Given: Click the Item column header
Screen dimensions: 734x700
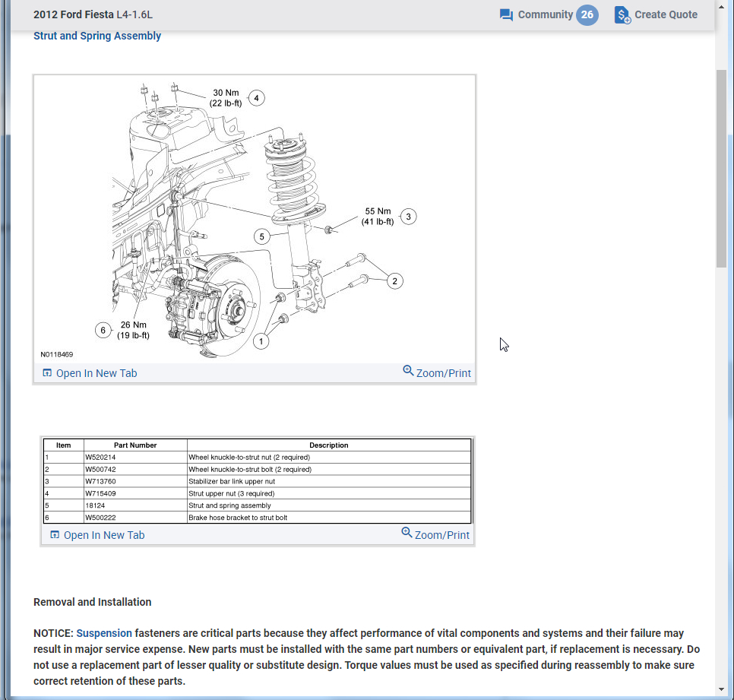Looking at the screenshot, I should [64, 445].
